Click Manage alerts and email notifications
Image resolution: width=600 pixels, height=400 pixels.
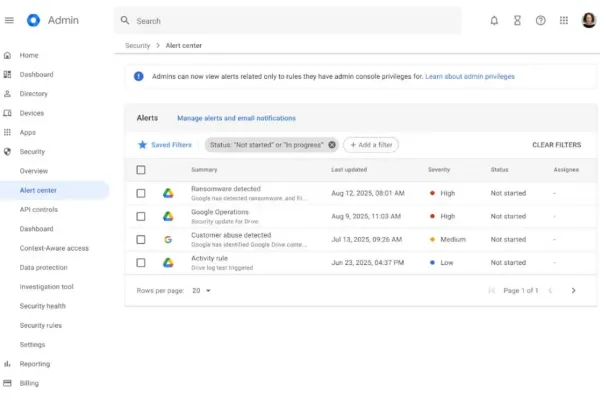[236, 118]
